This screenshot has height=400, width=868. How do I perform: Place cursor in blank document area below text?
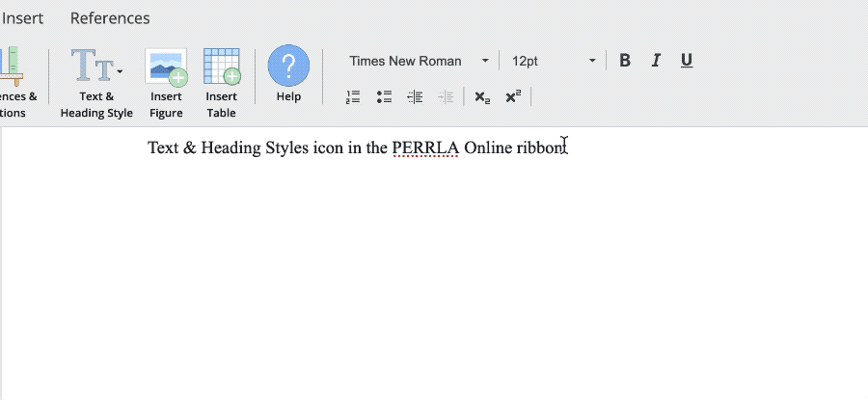(434, 289)
